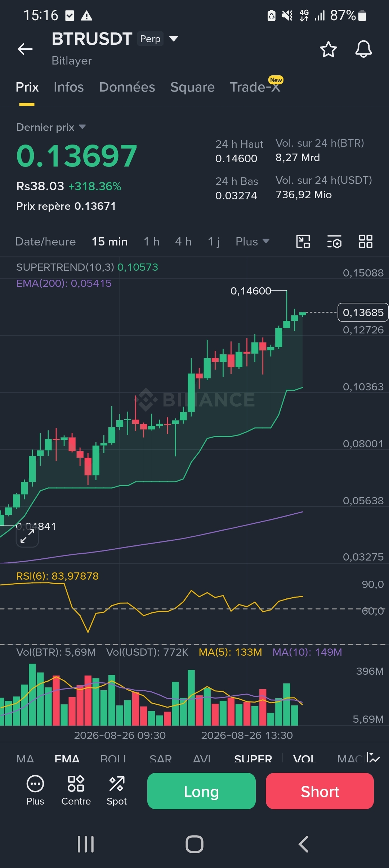Open the chart drawing tools icon
This screenshot has width=389, height=868.
click(303, 241)
